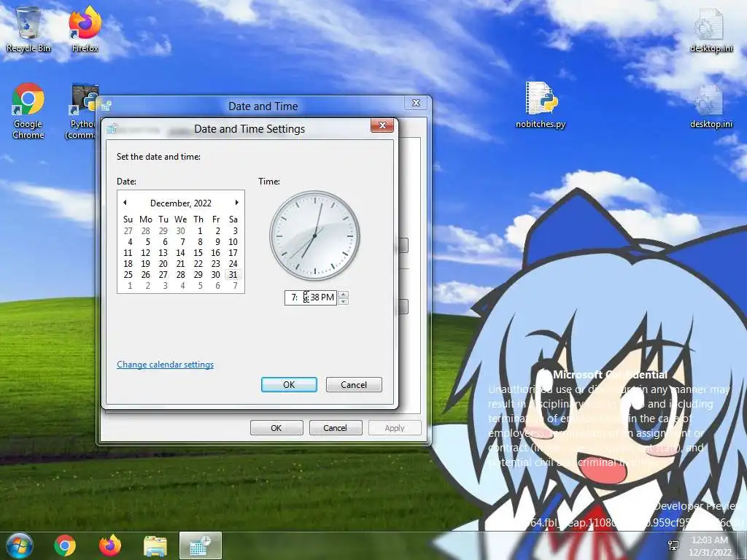Image resolution: width=747 pixels, height=560 pixels.
Task: Select December 8 in the calendar
Action: tap(200, 242)
